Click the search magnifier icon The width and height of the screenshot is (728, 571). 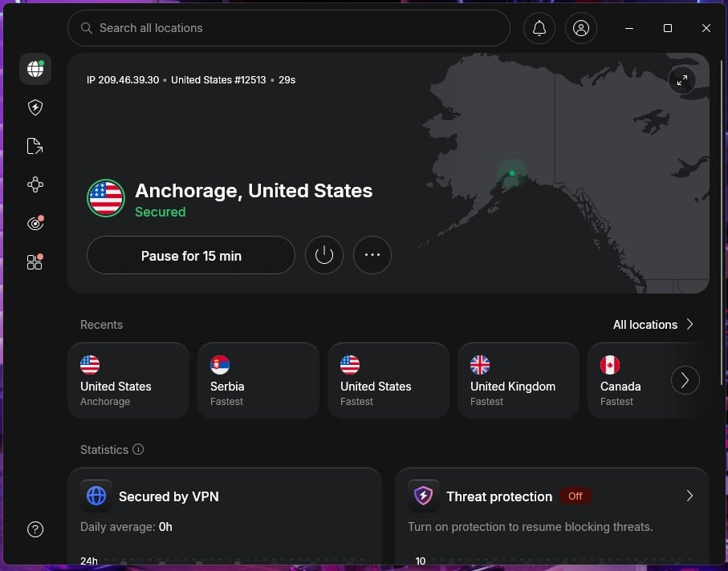click(87, 28)
